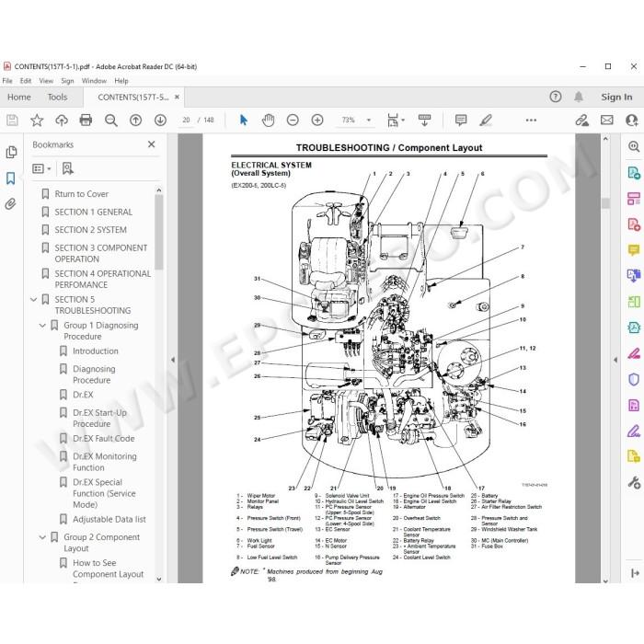Send the file by email

606,120
